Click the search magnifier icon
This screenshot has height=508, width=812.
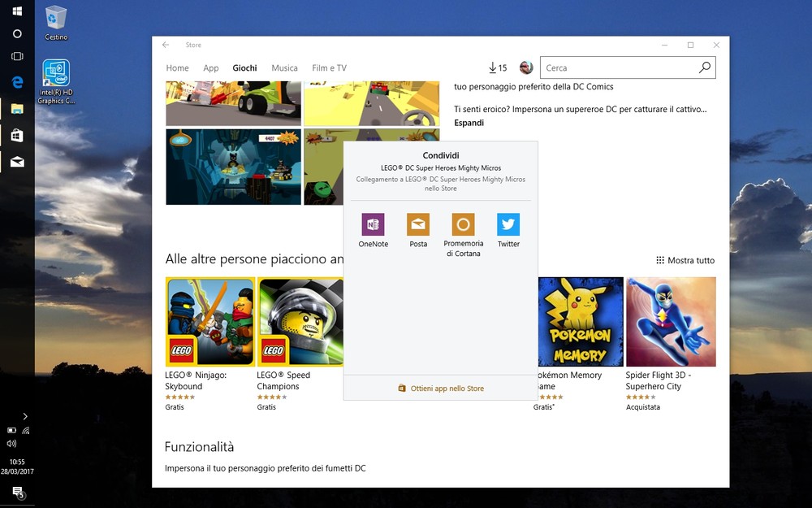click(x=704, y=67)
